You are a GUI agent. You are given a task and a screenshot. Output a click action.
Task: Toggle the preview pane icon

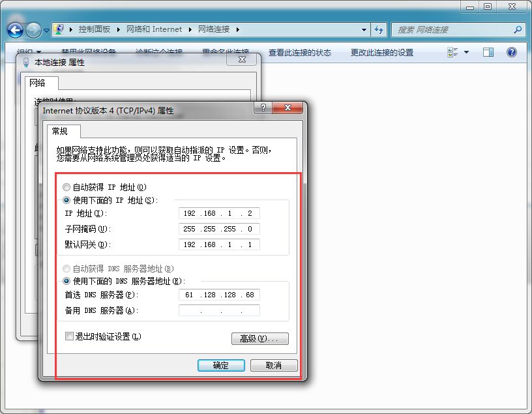point(488,52)
